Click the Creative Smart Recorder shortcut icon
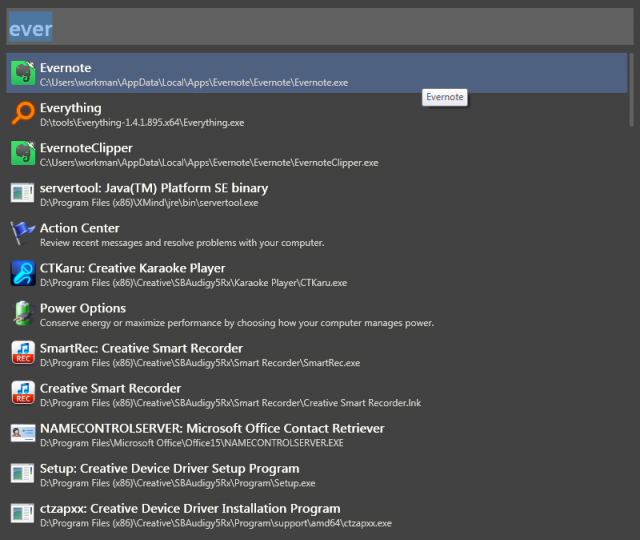640x540 pixels. click(x=23, y=393)
